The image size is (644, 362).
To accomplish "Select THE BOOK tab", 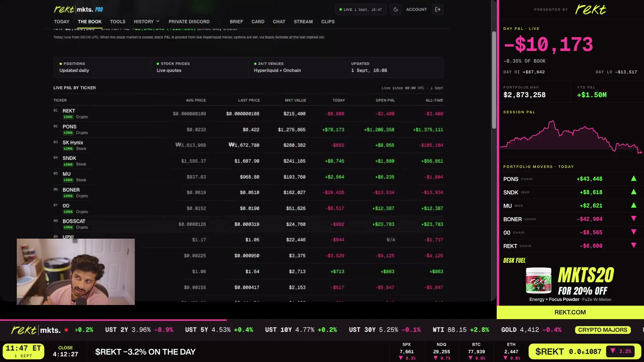I will [x=90, y=21].
